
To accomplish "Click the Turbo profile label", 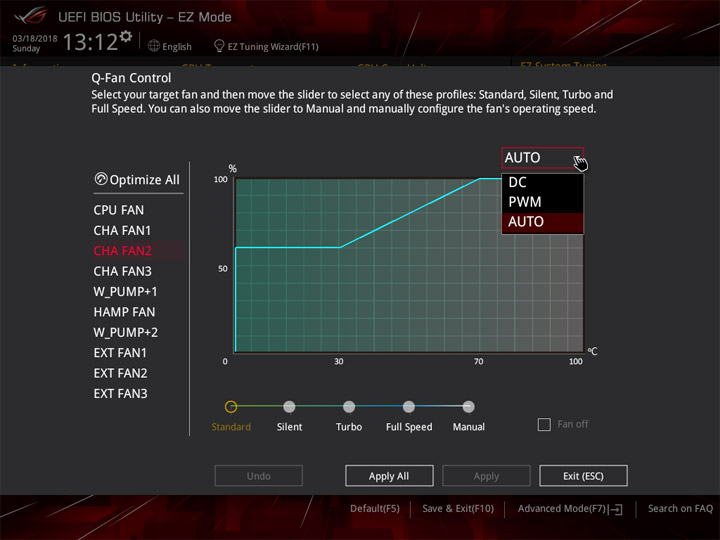I will [349, 427].
